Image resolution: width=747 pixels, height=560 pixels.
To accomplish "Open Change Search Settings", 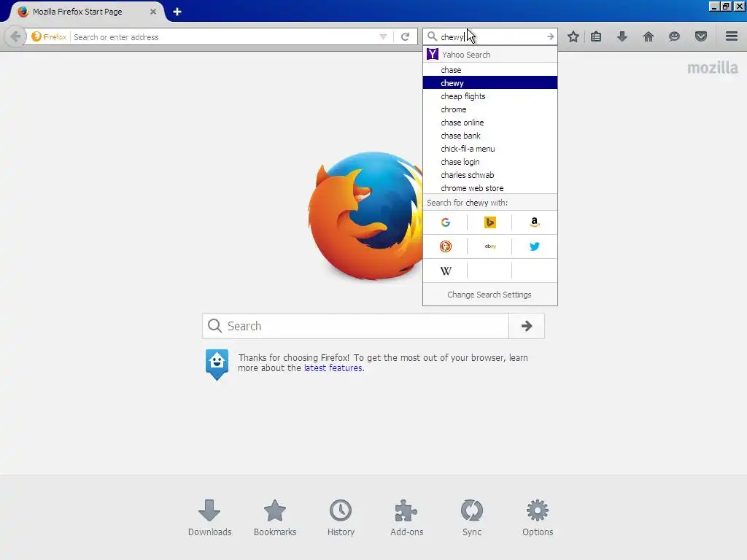I will [489, 295].
